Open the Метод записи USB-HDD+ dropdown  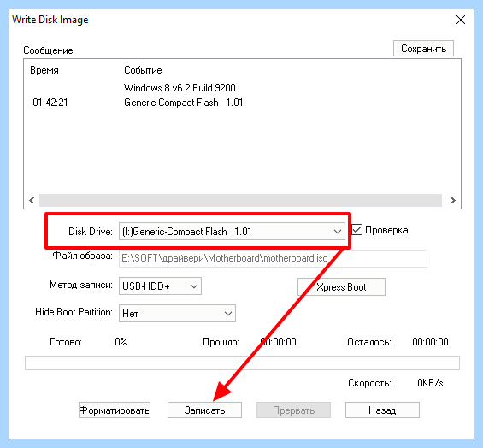(160, 286)
